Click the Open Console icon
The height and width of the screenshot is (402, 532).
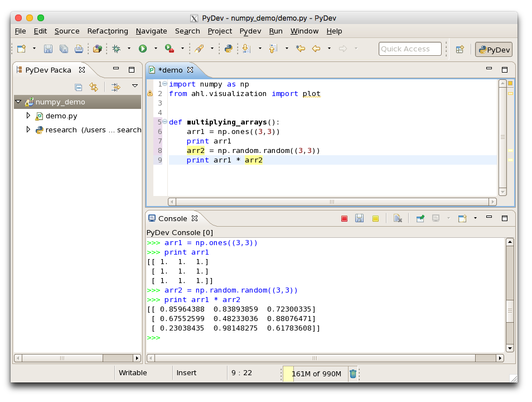click(x=462, y=218)
